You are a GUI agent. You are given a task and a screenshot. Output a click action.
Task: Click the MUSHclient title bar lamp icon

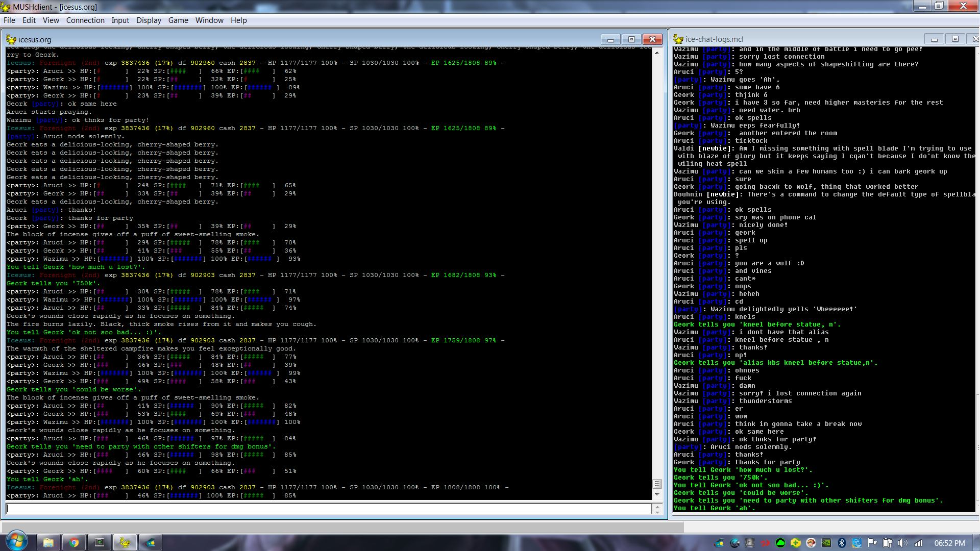[x=6, y=7]
